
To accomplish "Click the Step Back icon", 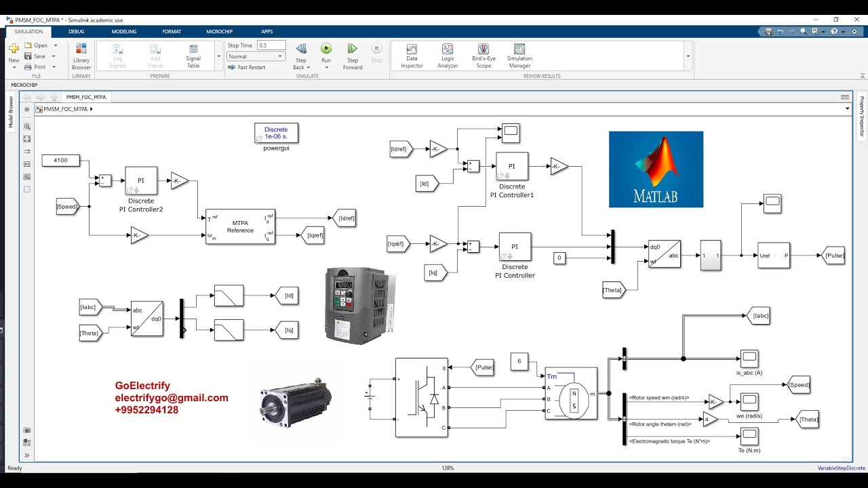I will click(x=302, y=49).
